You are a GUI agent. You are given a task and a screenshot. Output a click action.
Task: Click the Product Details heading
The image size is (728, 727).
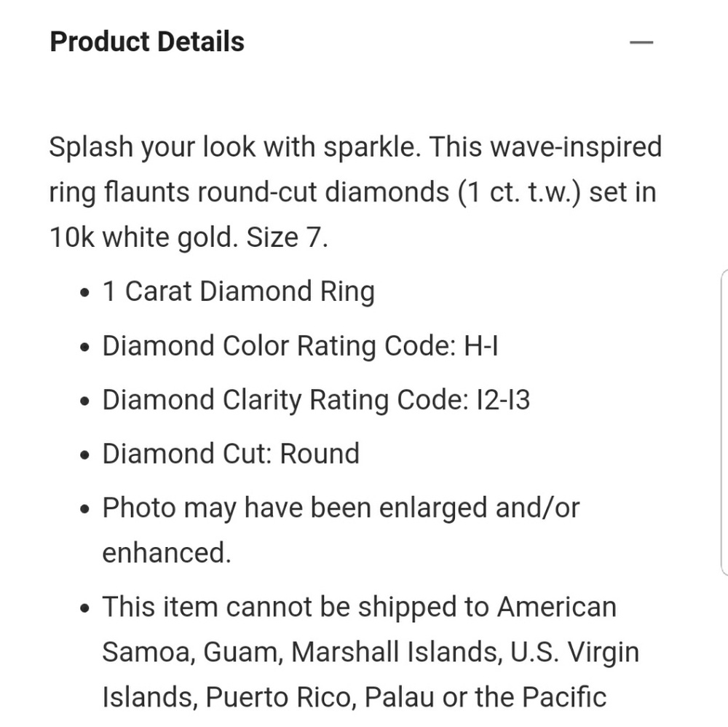coord(147,42)
